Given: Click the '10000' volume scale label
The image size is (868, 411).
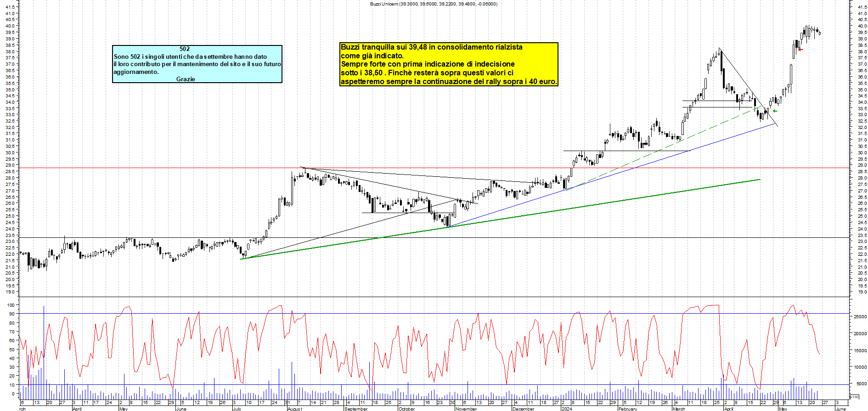Looking at the screenshot, I should click(x=860, y=367).
